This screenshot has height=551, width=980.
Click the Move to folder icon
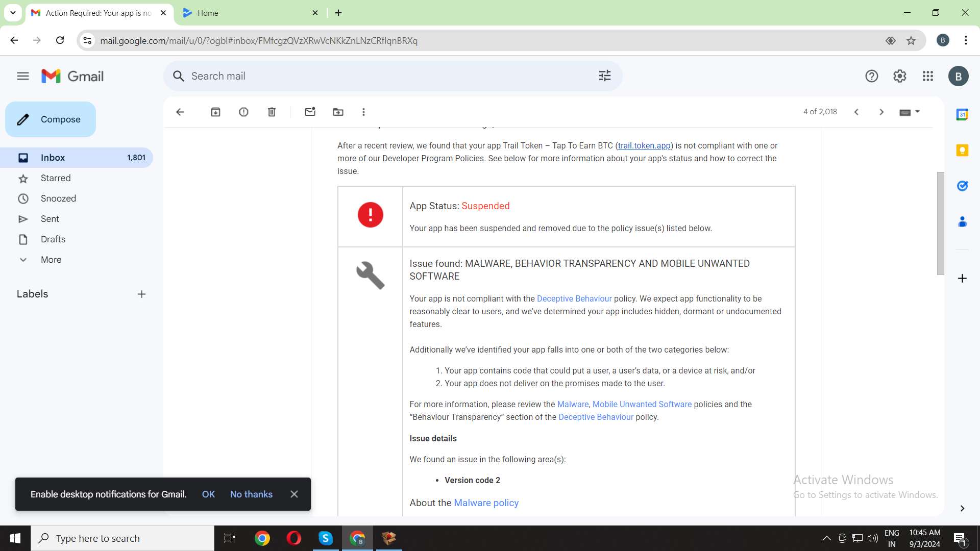point(338,112)
